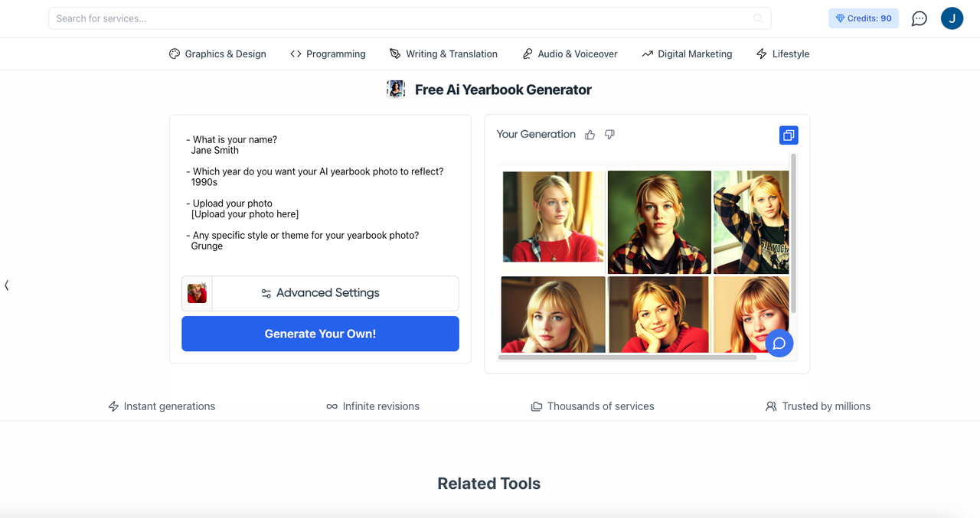Screen dimensions: 980x518
Task: Select the green-background portrait thumbnail
Action: tap(658, 222)
